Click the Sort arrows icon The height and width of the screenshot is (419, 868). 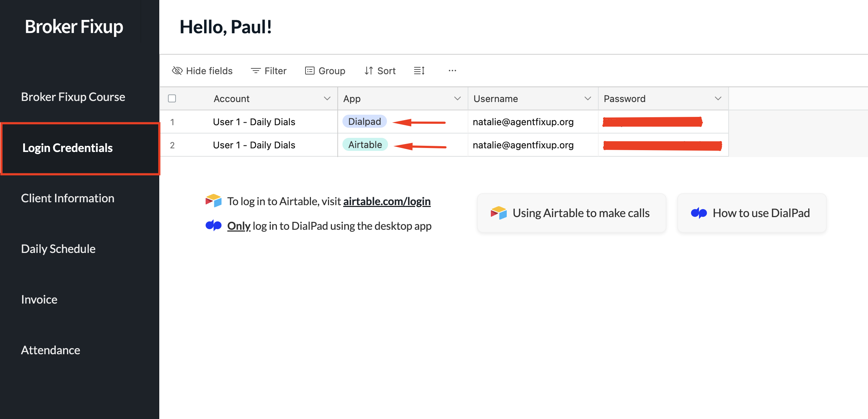click(x=368, y=71)
